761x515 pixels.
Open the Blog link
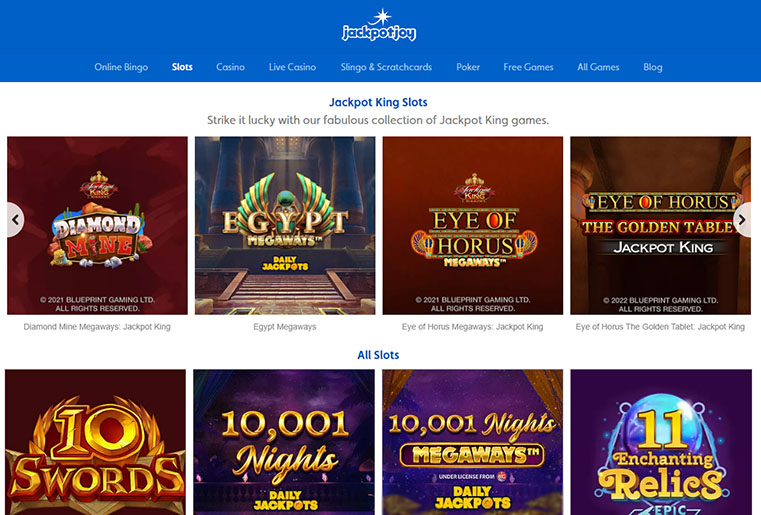pyautogui.click(x=653, y=67)
